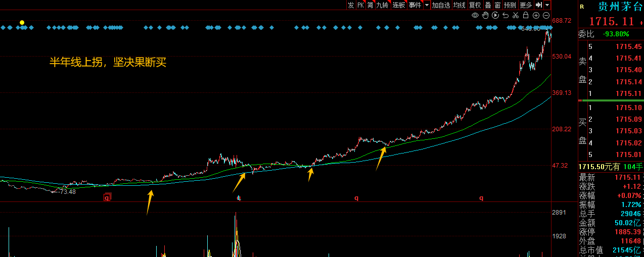This screenshot has height=257, width=644.
Task: Click the yellow dot marker above chart
Action: (22, 23)
